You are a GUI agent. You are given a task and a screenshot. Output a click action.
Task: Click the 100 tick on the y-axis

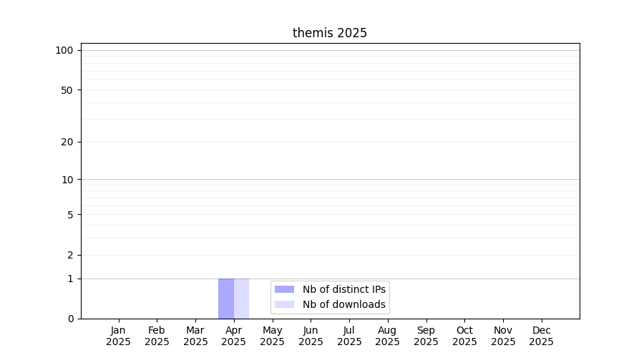tap(64, 50)
